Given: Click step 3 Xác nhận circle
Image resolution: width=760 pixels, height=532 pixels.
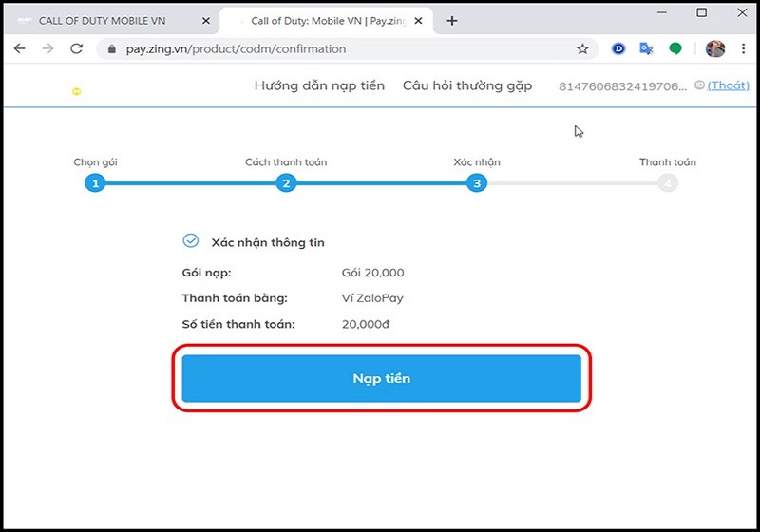Looking at the screenshot, I should pos(477,183).
